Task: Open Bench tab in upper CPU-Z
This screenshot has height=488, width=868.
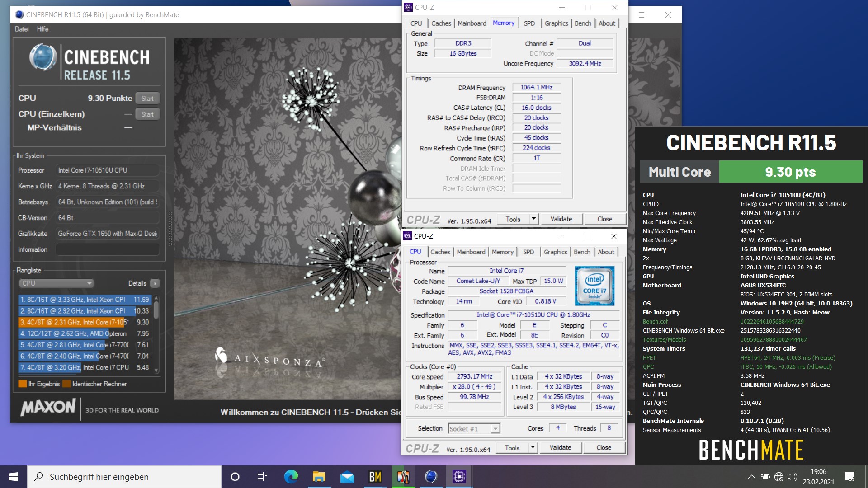Action: (583, 23)
